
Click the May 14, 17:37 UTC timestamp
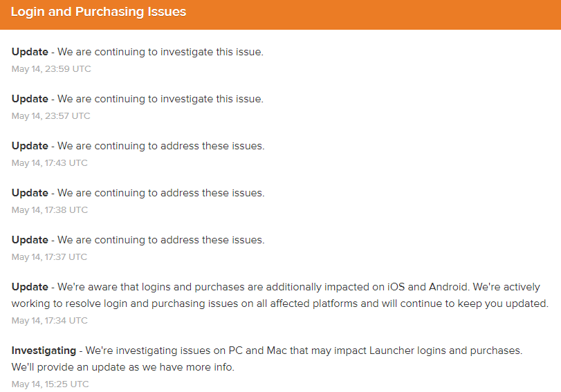(x=50, y=257)
